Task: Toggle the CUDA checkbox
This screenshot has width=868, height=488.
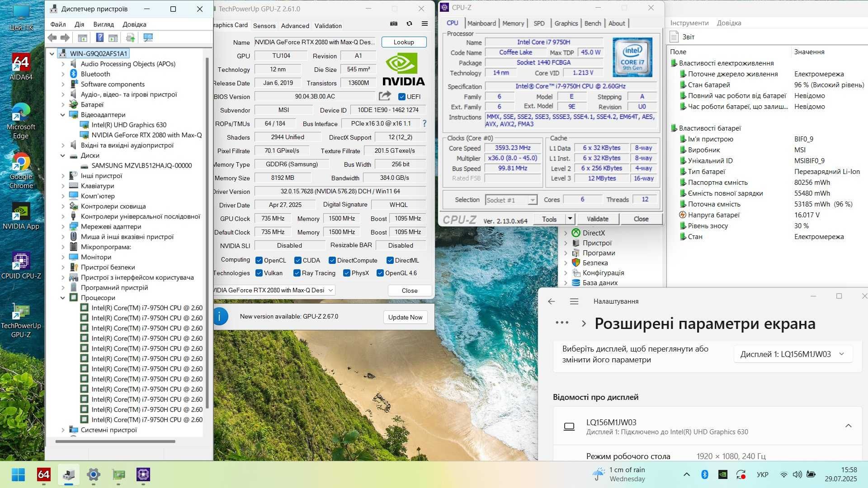Action: (x=298, y=260)
